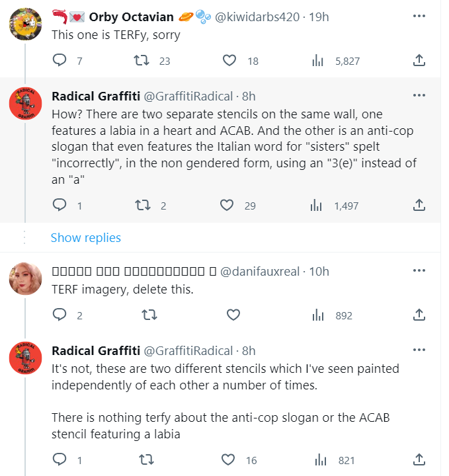This screenshot has width=449, height=476.
Task: Share Orby Octavian's tweet
Action: [419, 61]
